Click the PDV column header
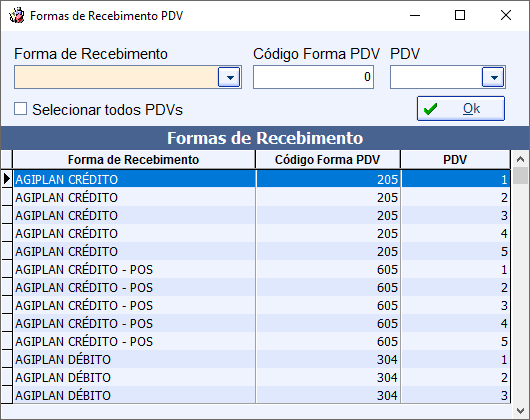The image size is (530, 420). (x=455, y=159)
